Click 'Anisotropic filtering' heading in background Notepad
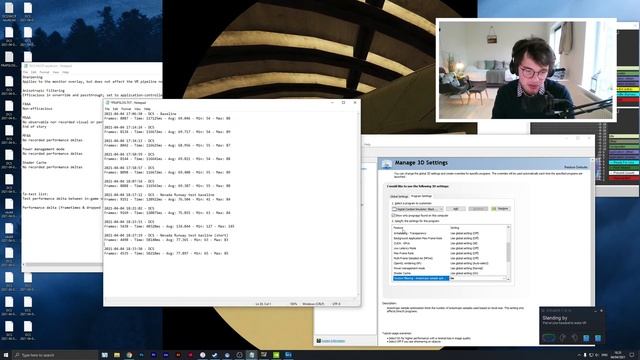640x360 pixels. (x=43, y=91)
